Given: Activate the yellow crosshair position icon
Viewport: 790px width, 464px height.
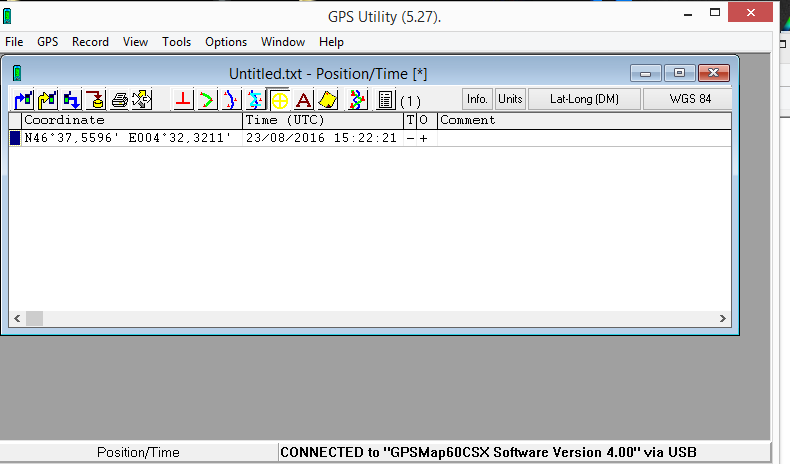Looking at the screenshot, I should click(279, 100).
